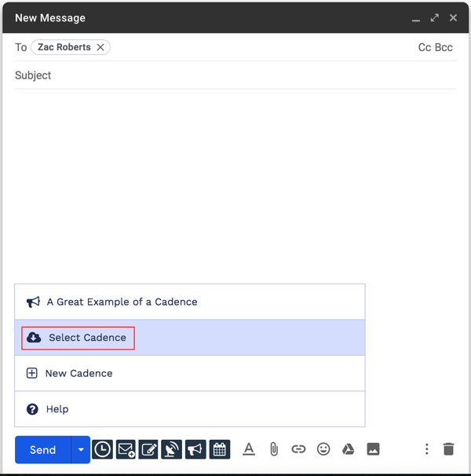Click the envelope icon with plus badge
This screenshot has width=471, height=476.
pyautogui.click(x=126, y=449)
